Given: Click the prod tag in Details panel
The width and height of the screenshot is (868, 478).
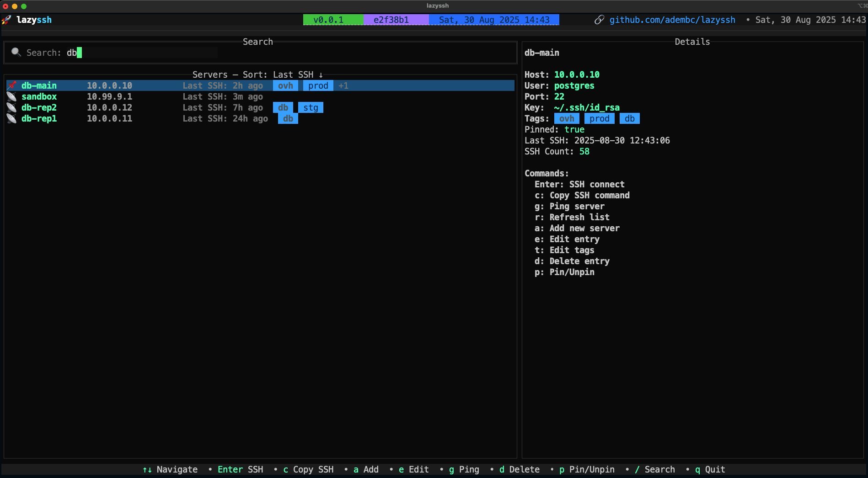Looking at the screenshot, I should [599, 118].
